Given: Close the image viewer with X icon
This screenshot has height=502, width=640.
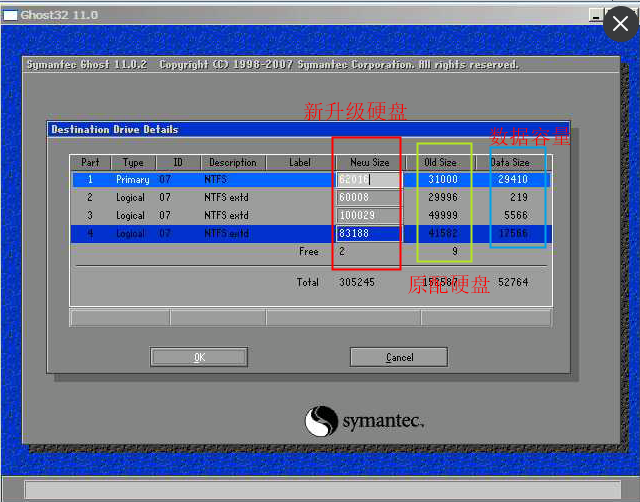Looking at the screenshot, I should point(620,24).
